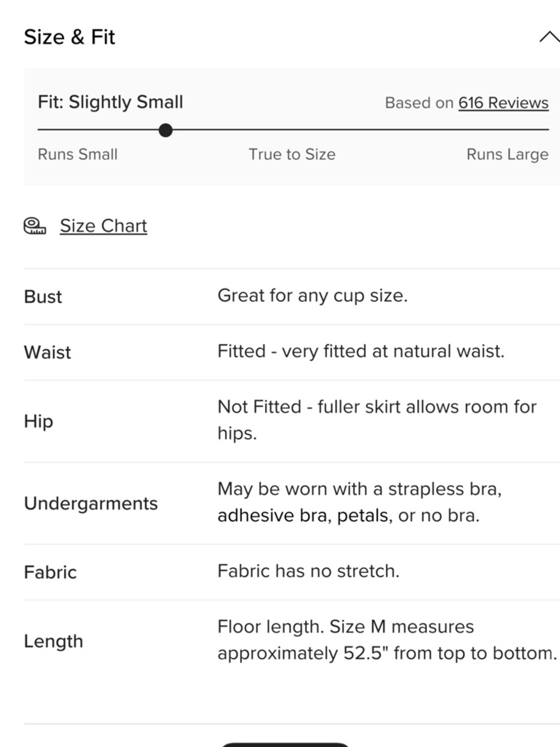Viewport: 560px width, 747px height.
Task: Click the dark button at page bottom
Action: coord(285,744)
